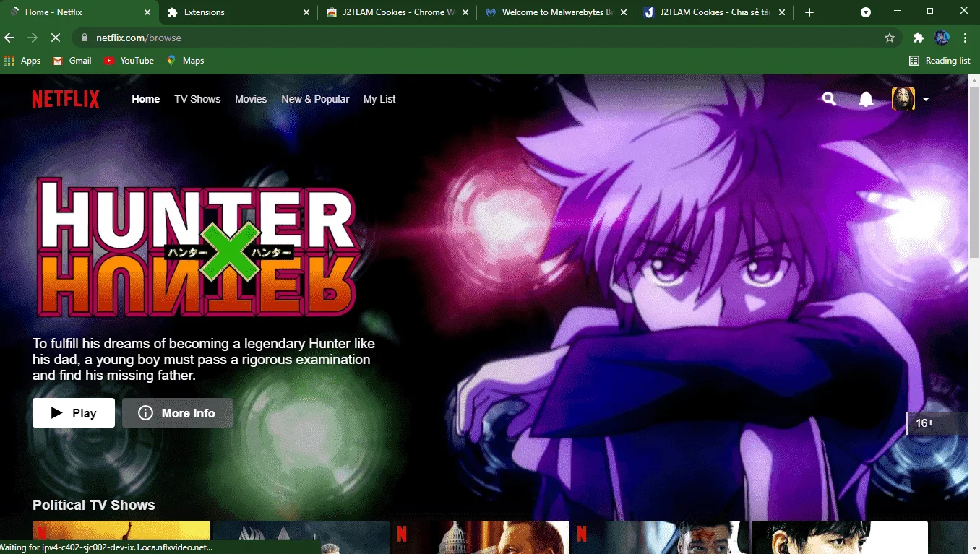The width and height of the screenshot is (980, 554).
Task: Open a new browser tab
Action: (809, 12)
